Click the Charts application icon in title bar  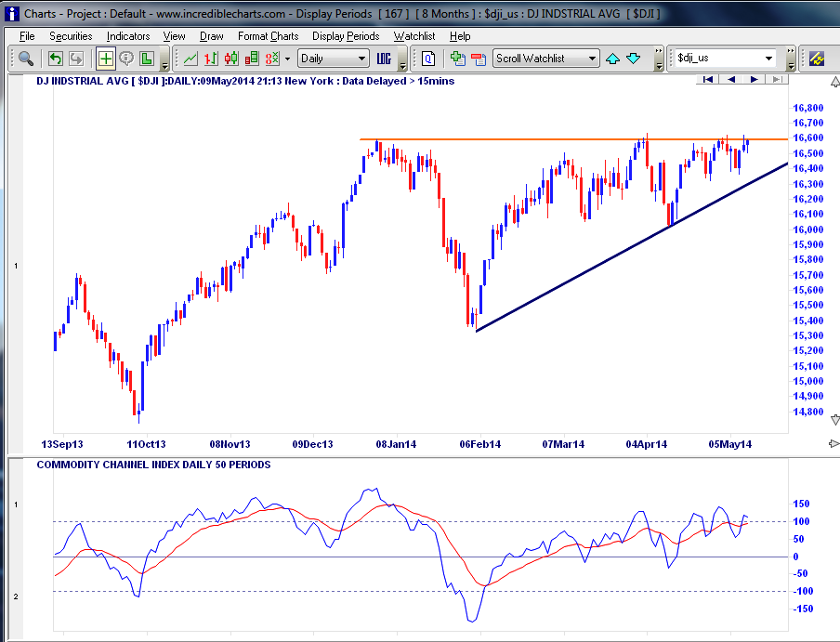[x=12, y=13]
